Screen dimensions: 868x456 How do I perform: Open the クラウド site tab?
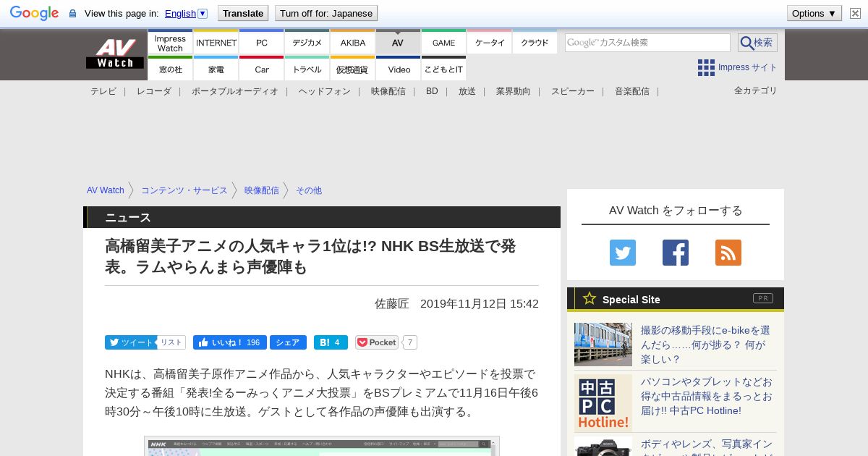[x=535, y=43]
